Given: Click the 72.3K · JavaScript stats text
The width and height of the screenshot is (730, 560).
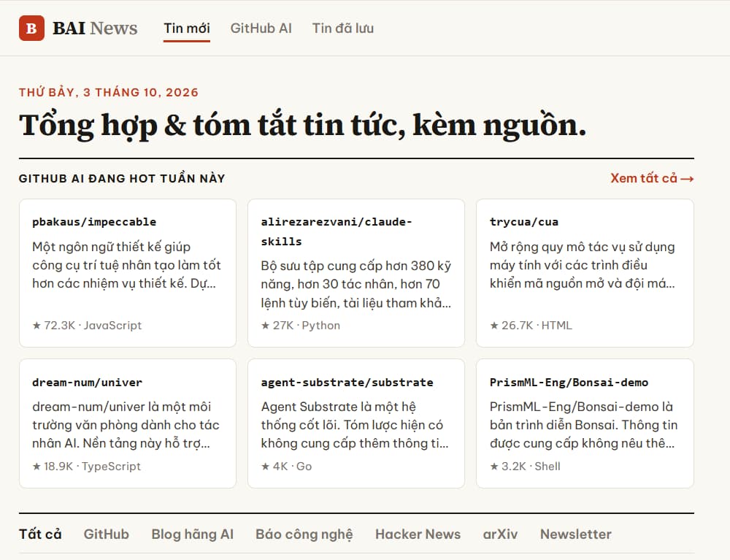Looking at the screenshot, I should click(x=87, y=326).
